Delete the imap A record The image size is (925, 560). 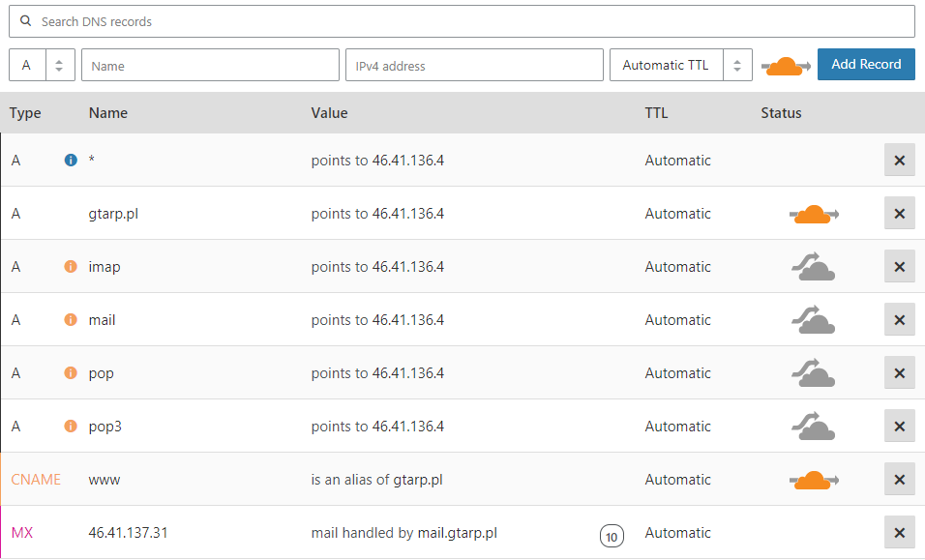click(x=899, y=266)
